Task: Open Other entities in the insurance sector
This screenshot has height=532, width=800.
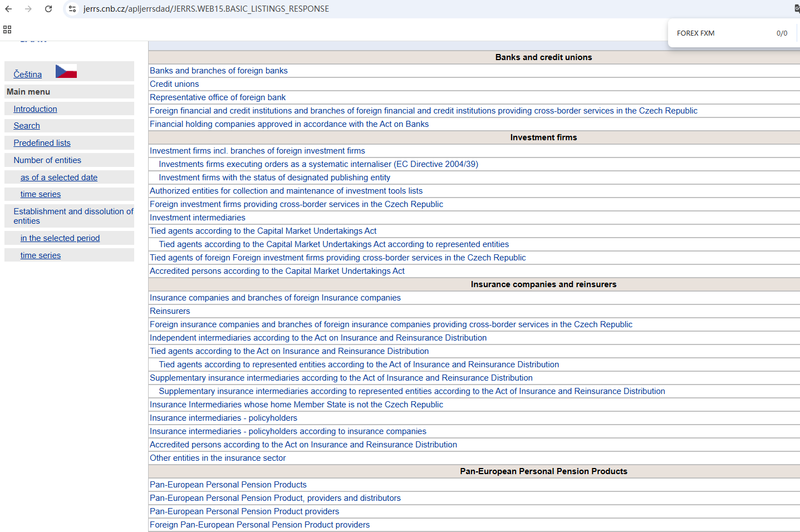Action: [218, 458]
